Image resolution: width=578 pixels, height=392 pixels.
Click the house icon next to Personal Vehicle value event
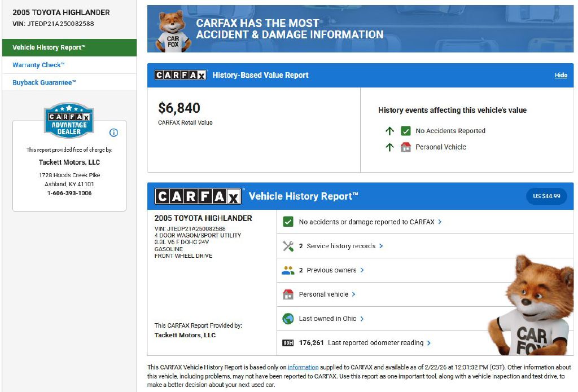point(405,147)
